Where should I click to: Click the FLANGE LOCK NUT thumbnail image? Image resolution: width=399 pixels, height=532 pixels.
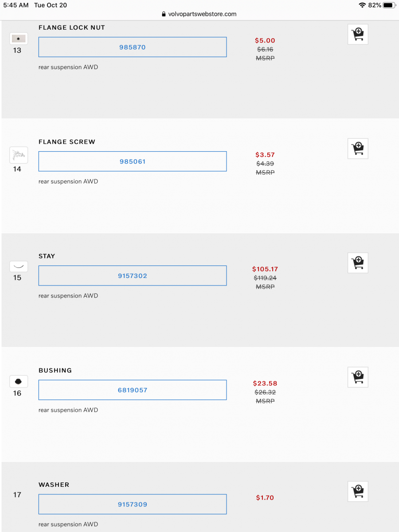[x=18, y=39]
